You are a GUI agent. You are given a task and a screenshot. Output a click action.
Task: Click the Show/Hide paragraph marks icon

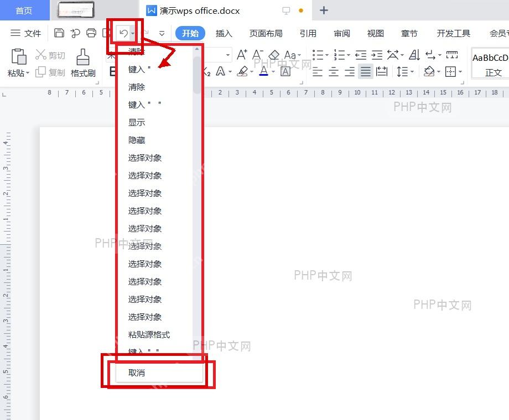(431, 55)
